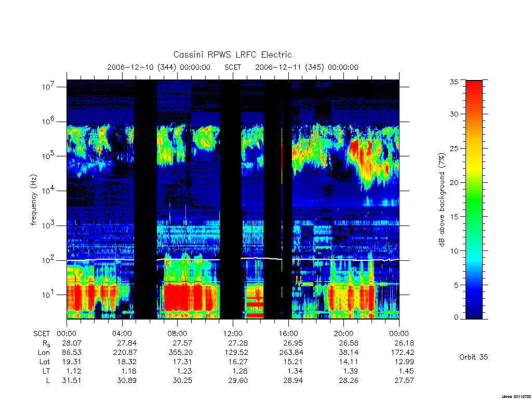Click the '20:00' time tick label
Image resolution: width=532 pixels, height=399 pixels.
(344, 334)
